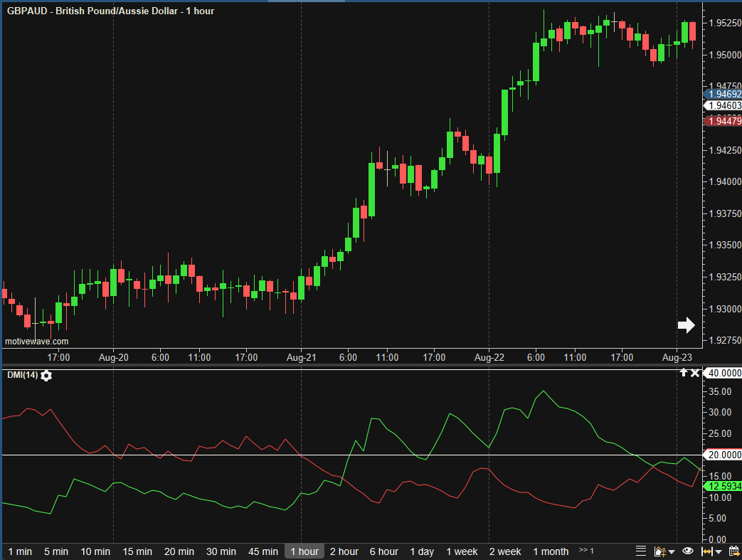Open the go-to-date calendar icon
This screenshot has width=742, height=560.
[733, 551]
